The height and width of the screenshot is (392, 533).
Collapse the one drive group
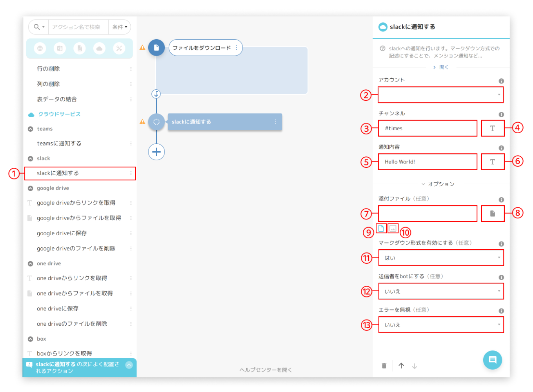31,264
